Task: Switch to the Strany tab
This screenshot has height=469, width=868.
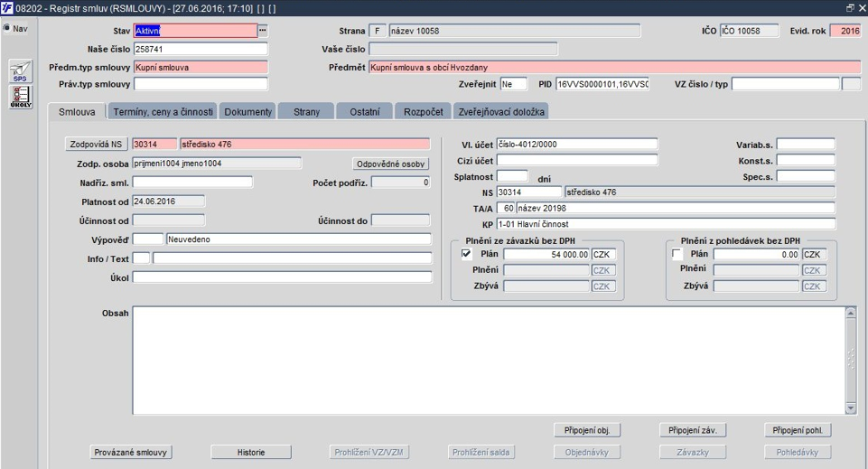Action: (x=306, y=112)
